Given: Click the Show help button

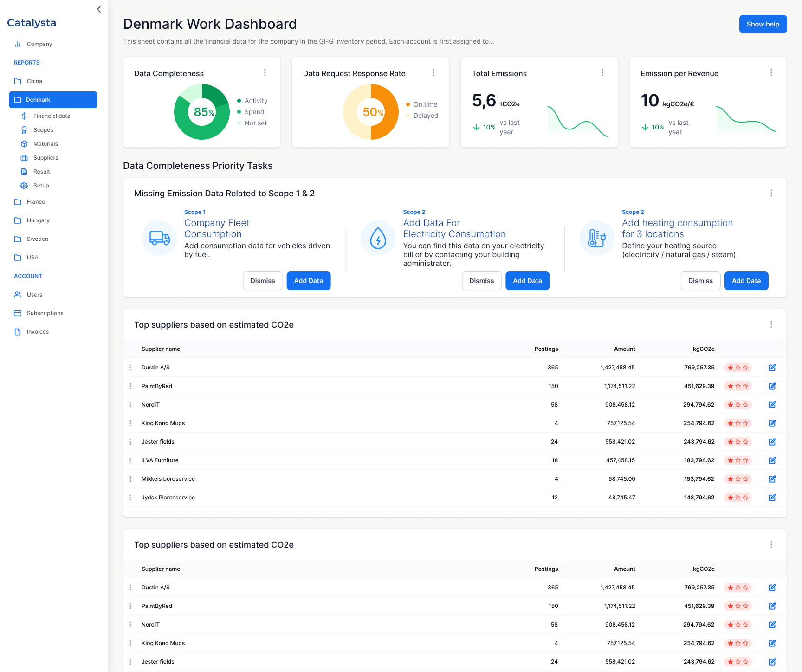Looking at the screenshot, I should click(763, 24).
